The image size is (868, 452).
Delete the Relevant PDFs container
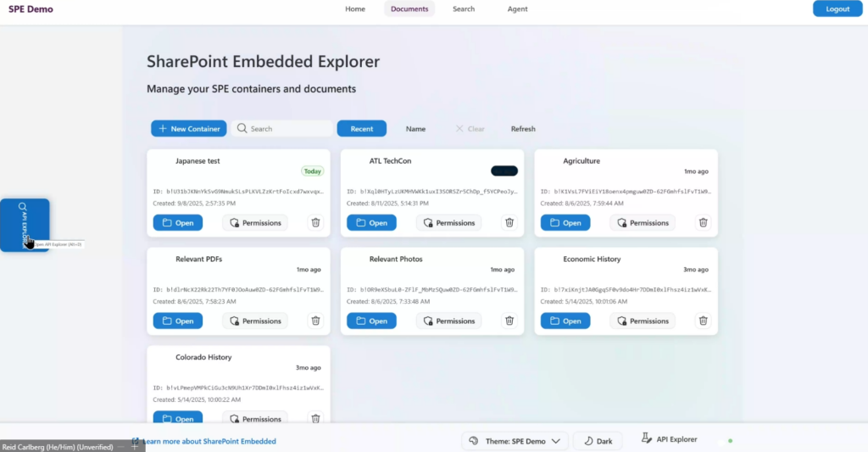315,321
